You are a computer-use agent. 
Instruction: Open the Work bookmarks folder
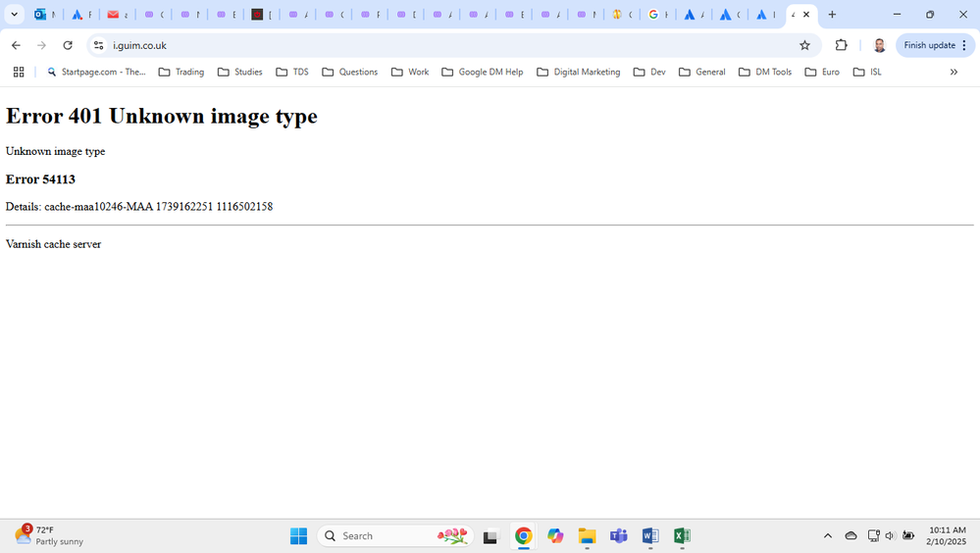point(410,72)
